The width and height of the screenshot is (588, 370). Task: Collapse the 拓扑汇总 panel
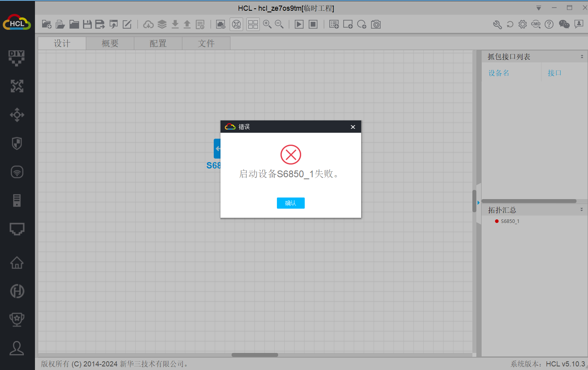pyautogui.click(x=582, y=209)
